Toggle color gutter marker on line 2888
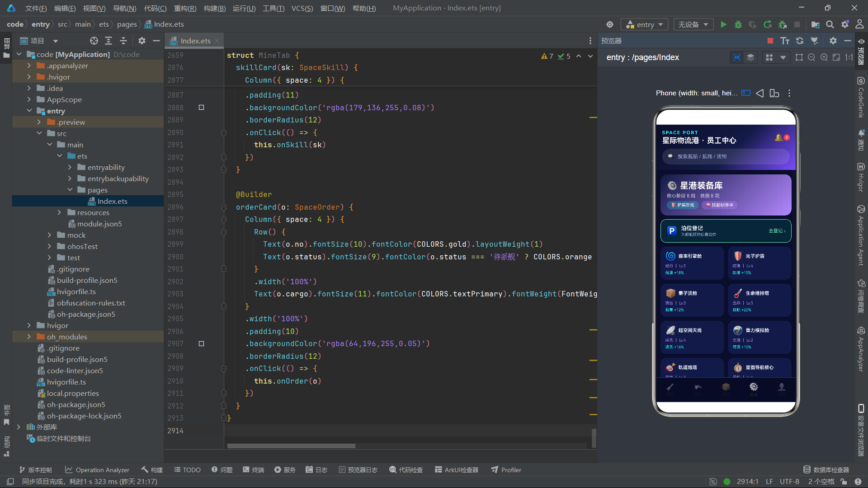This screenshot has height=488, width=868. coord(202,108)
